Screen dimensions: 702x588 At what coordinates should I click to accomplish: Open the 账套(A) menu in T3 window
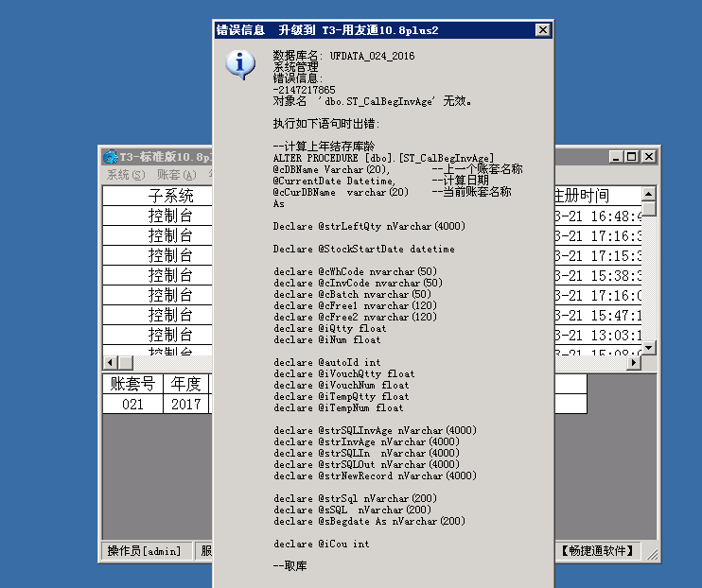click(x=176, y=175)
